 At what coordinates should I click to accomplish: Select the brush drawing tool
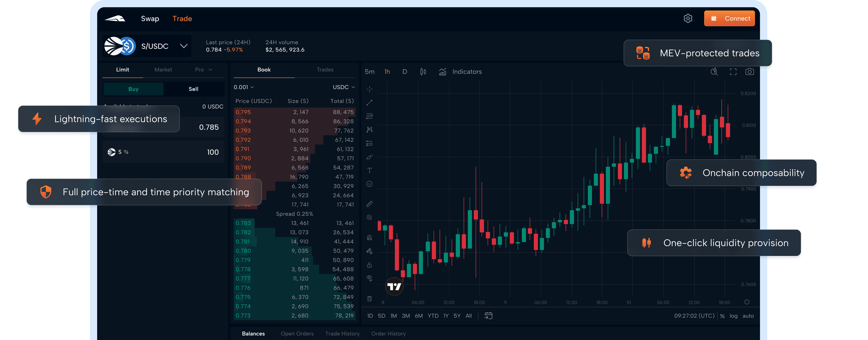369,157
